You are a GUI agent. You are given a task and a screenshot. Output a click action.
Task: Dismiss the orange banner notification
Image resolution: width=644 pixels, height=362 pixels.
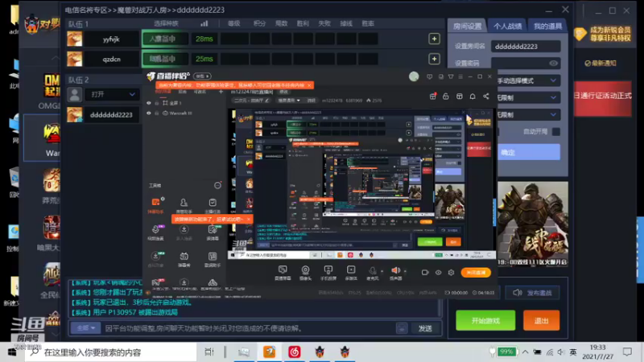(x=309, y=85)
